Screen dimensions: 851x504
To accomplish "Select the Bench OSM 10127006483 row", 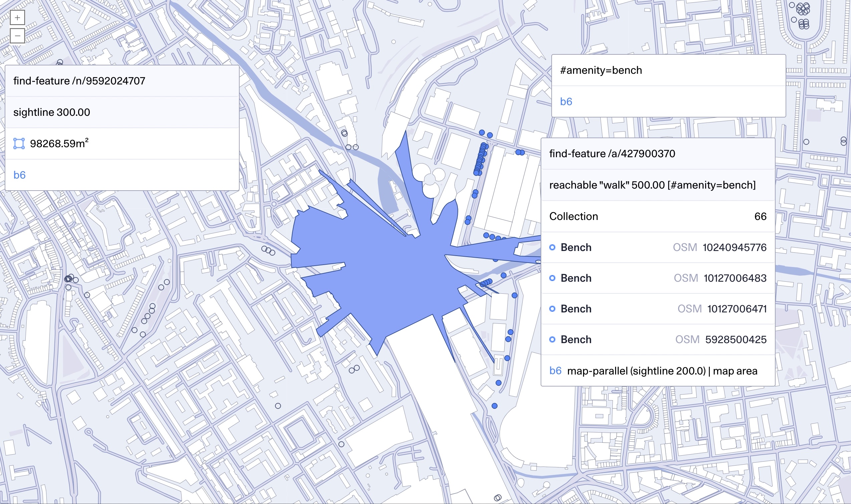I will pyautogui.click(x=658, y=278).
